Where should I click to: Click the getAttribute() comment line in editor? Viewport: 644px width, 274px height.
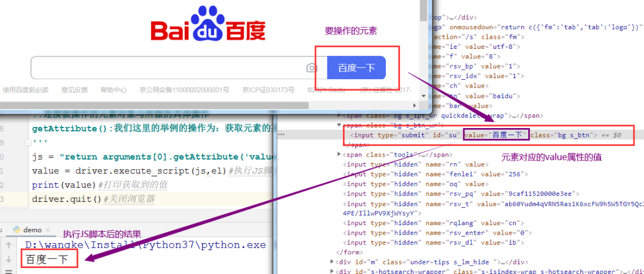tap(152, 129)
